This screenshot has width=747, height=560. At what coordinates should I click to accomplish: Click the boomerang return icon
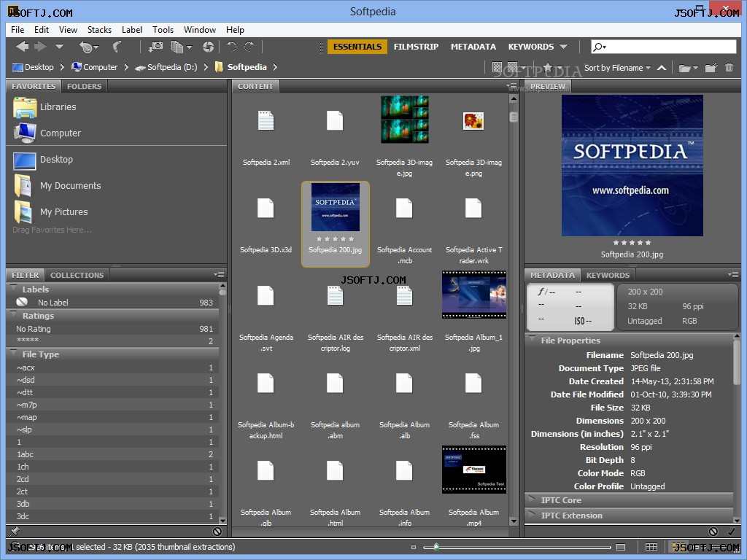pos(116,47)
